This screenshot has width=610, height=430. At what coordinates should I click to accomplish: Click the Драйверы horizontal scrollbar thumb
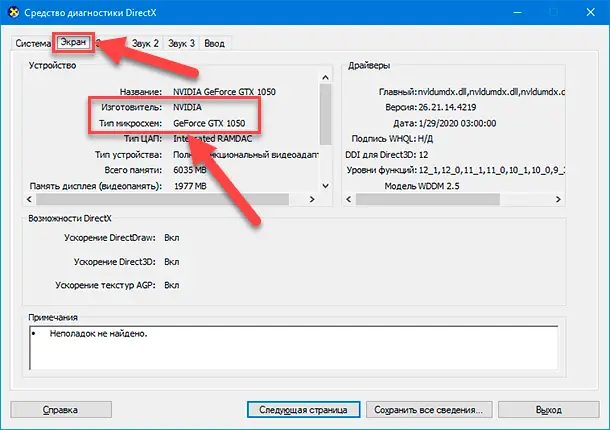pos(428,199)
